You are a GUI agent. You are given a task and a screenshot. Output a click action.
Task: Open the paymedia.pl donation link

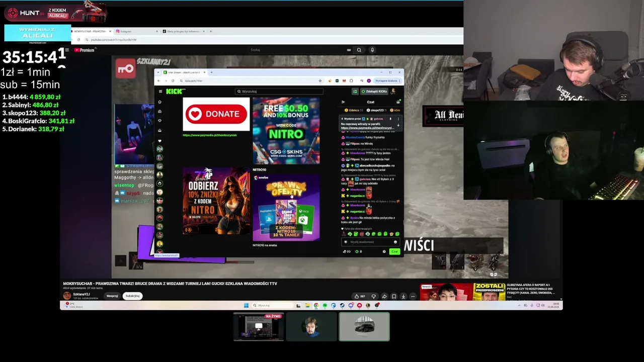[209, 135]
